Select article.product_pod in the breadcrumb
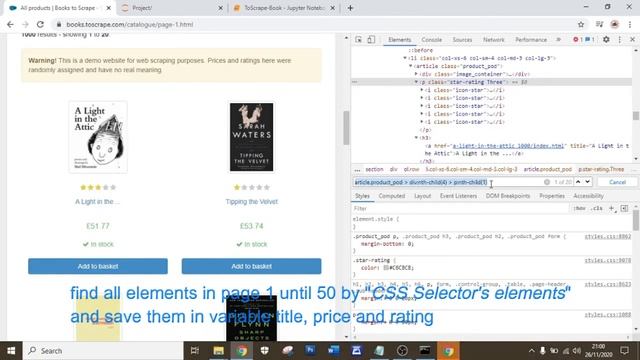The image size is (640, 360). 547,169
